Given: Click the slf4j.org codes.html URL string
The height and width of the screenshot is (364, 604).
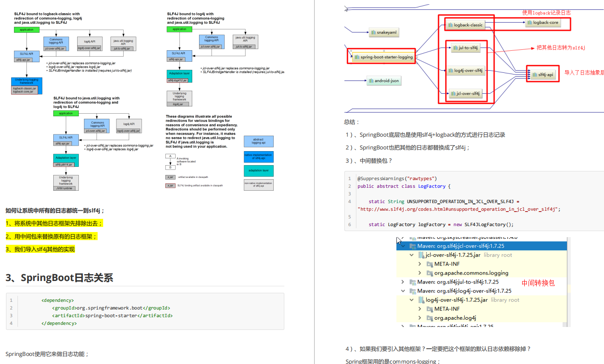Looking at the screenshot, I should click(457, 209).
